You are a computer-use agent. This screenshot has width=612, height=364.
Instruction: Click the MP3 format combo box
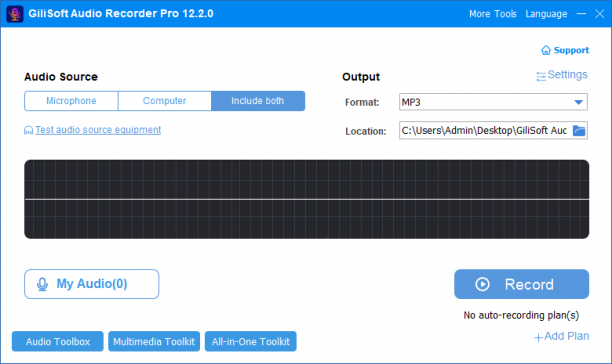(x=493, y=102)
